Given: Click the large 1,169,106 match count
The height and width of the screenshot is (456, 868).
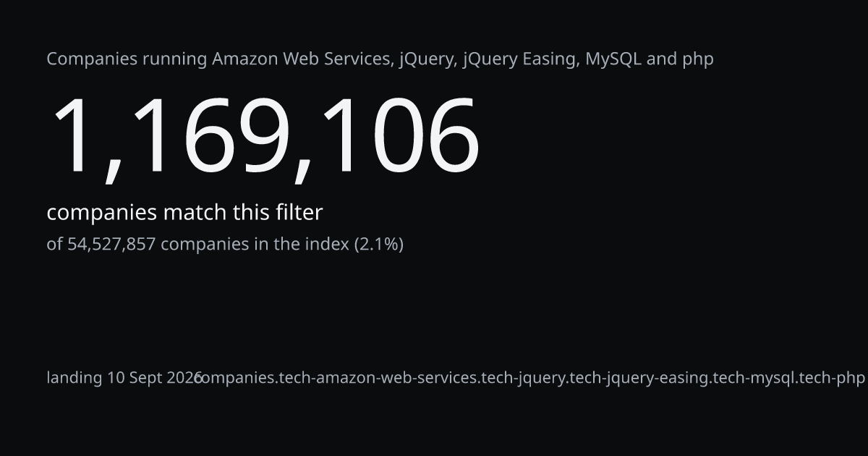Looking at the screenshot, I should (264, 138).
